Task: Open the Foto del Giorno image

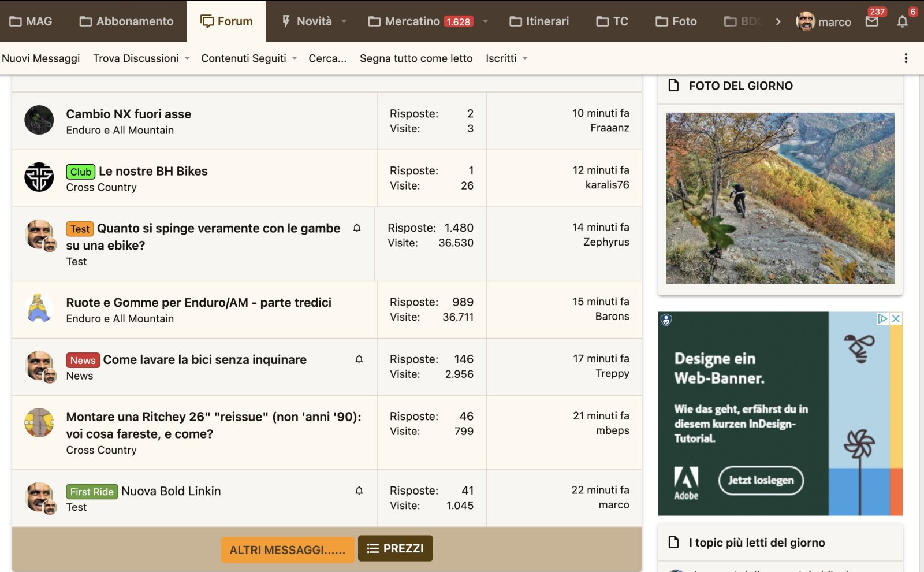Action: point(780,198)
